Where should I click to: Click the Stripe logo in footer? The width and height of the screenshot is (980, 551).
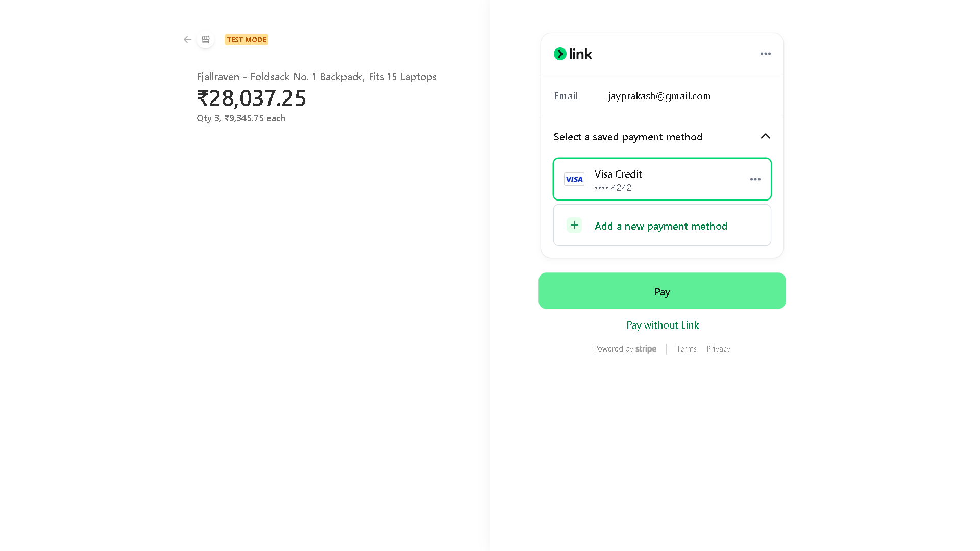coord(646,349)
